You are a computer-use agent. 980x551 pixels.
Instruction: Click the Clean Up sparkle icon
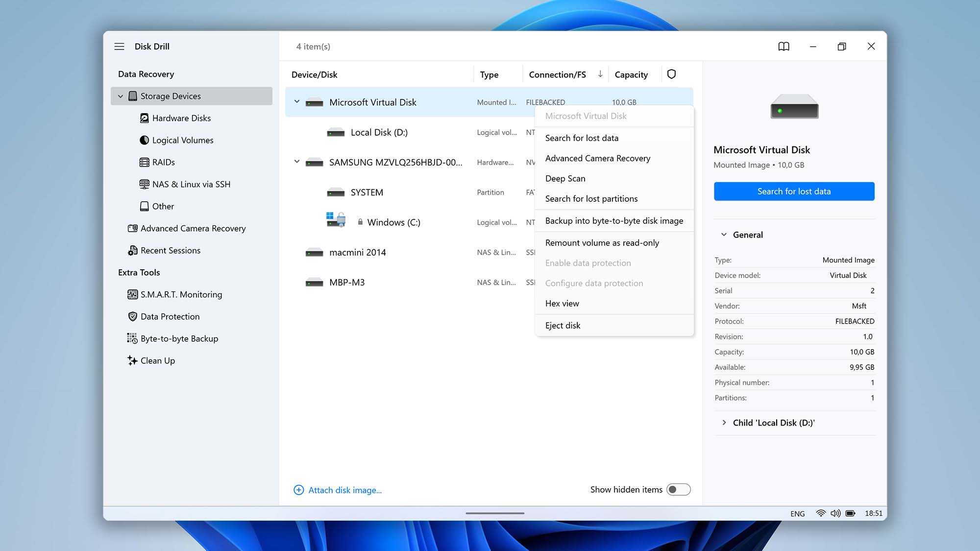tap(133, 360)
